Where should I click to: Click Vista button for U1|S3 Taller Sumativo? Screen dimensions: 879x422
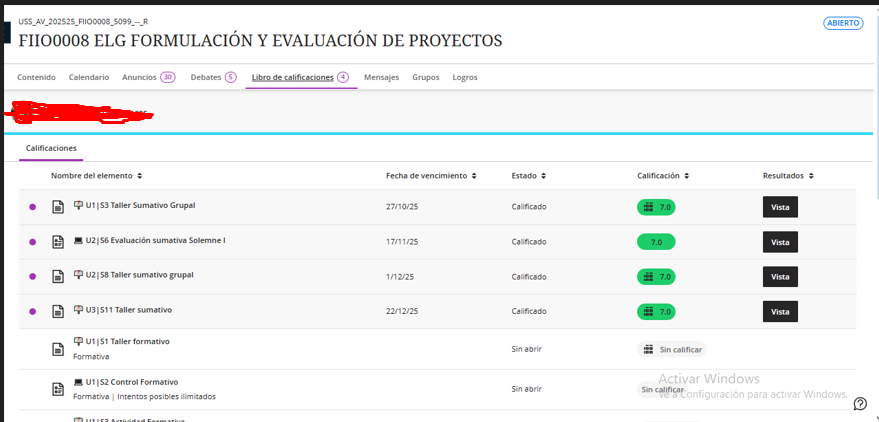tap(780, 207)
